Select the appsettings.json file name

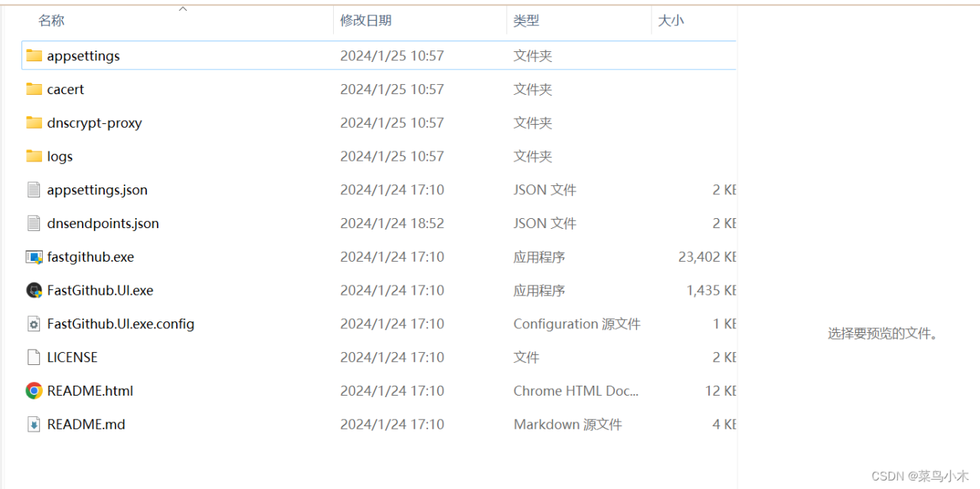97,190
